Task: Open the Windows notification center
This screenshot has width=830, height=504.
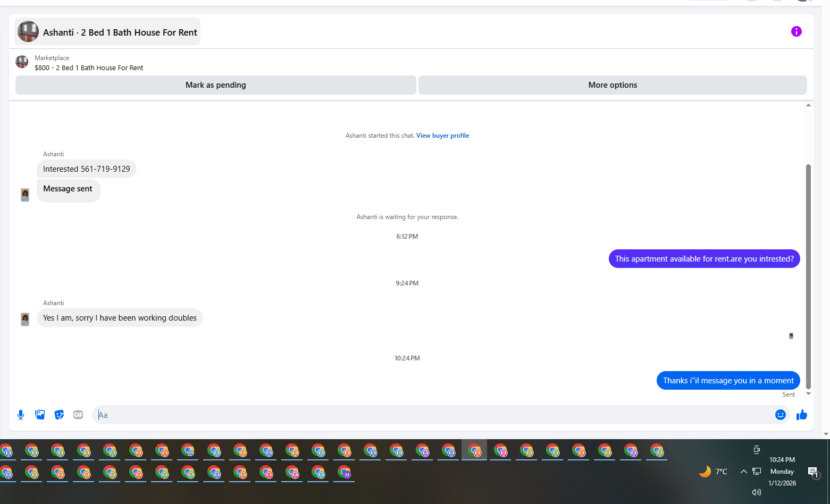Action: pos(813,472)
